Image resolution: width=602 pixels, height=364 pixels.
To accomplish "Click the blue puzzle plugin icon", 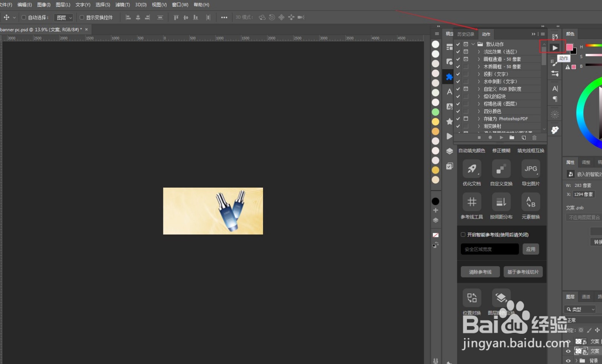I will 449,77.
